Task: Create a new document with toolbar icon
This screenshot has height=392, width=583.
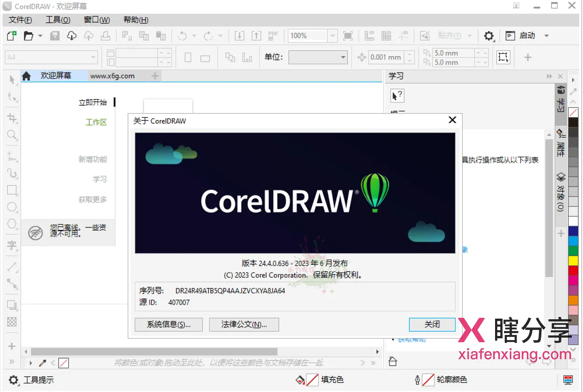Action: click(12, 36)
